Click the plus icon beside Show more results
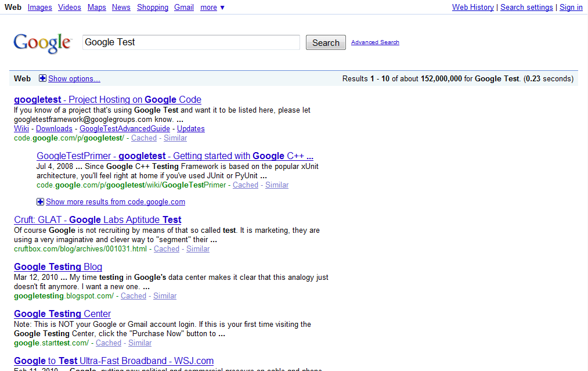Image resolution: width=588 pixels, height=371 pixels. coord(40,202)
